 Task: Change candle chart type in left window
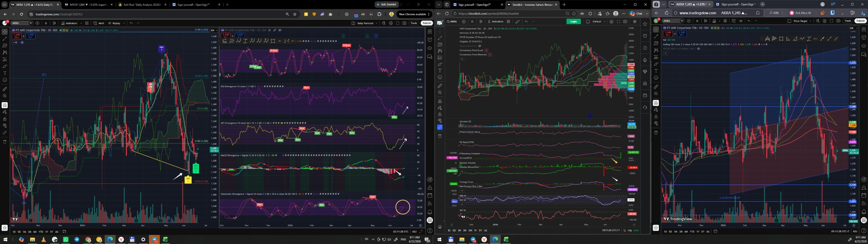55,23
